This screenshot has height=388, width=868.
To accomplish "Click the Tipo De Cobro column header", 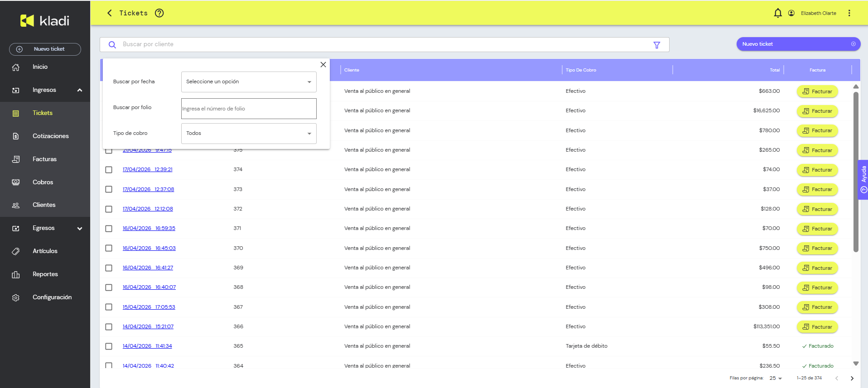I will point(581,70).
